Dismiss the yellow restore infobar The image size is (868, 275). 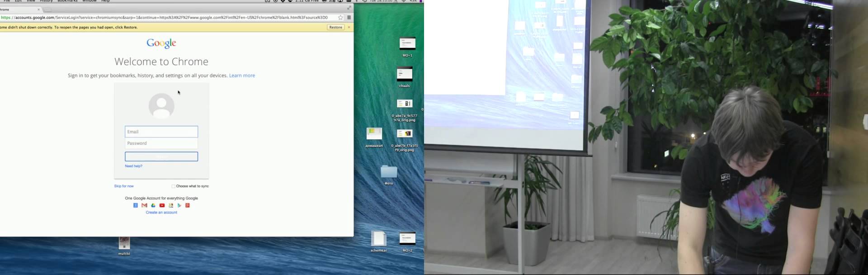point(349,27)
